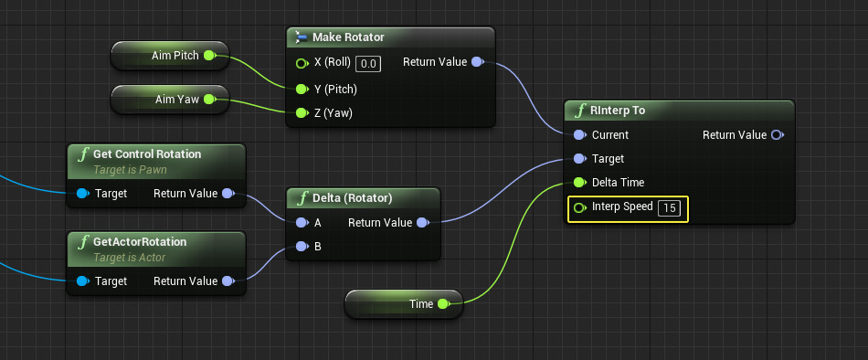Click Make Rotator's Return Value output pin
The width and height of the screenshot is (868, 360).
[477, 62]
